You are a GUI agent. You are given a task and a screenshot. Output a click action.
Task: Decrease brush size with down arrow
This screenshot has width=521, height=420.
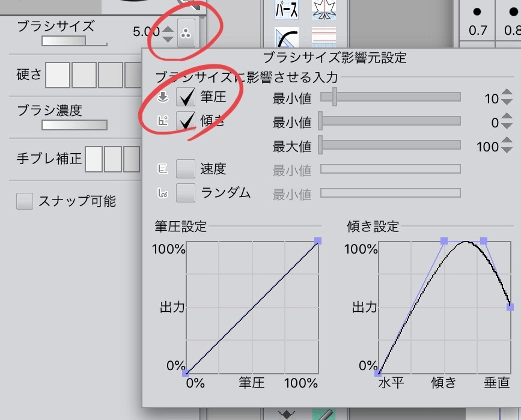pyautogui.click(x=168, y=39)
